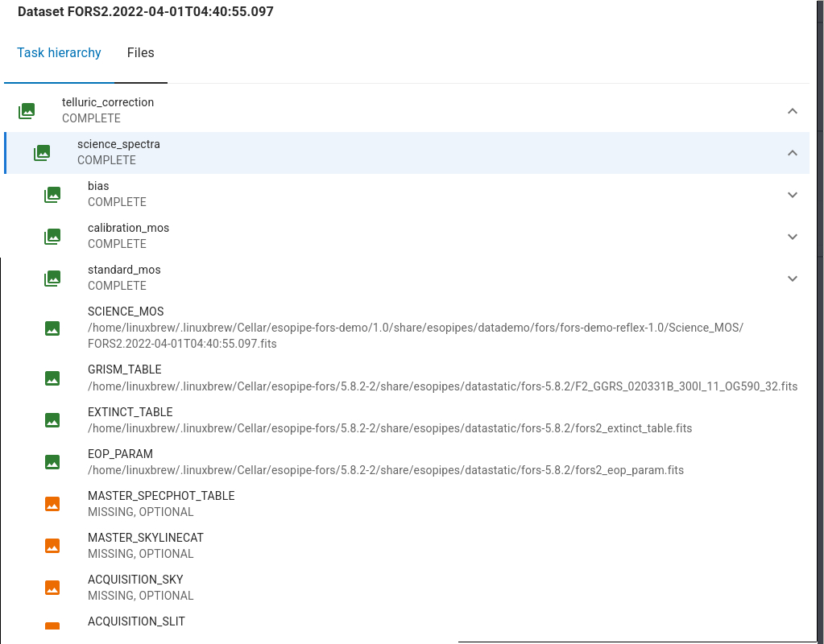Screen dimensions: 824x644
Task: Switch to the Task hierarchy tab
Action: pos(59,53)
